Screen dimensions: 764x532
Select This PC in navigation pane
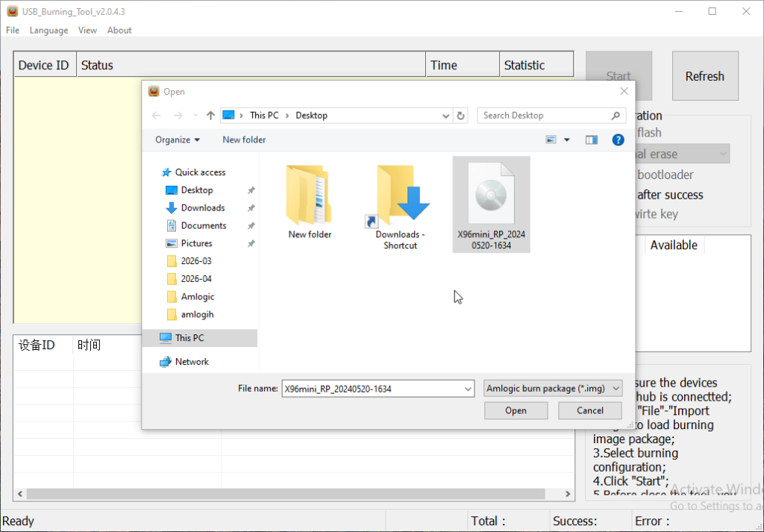coord(190,338)
